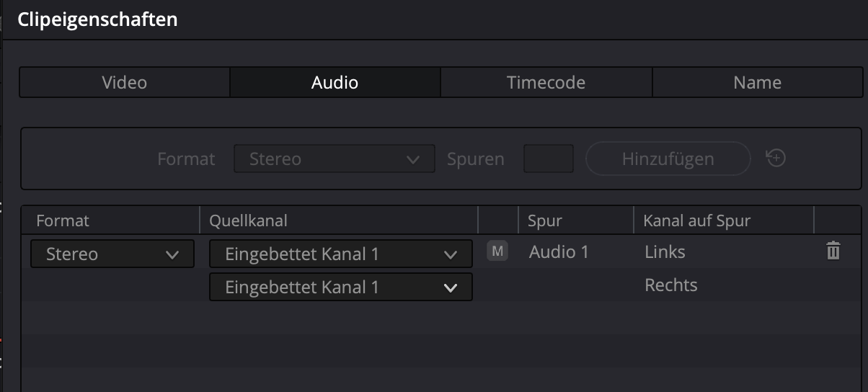
Task: Click the Format column header
Action: point(63,220)
